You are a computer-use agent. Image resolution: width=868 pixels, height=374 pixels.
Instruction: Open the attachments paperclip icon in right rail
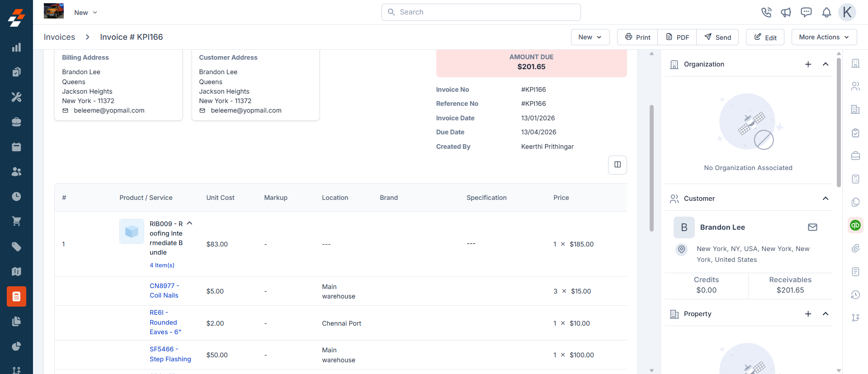pyautogui.click(x=855, y=248)
